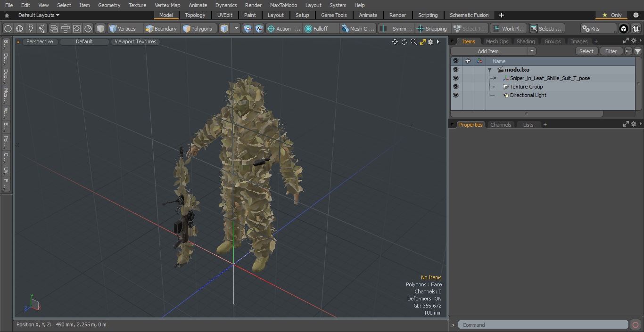Toggle visibility of Directional Light
The width and height of the screenshot is (644, 332).
click(x=455, y=95)
